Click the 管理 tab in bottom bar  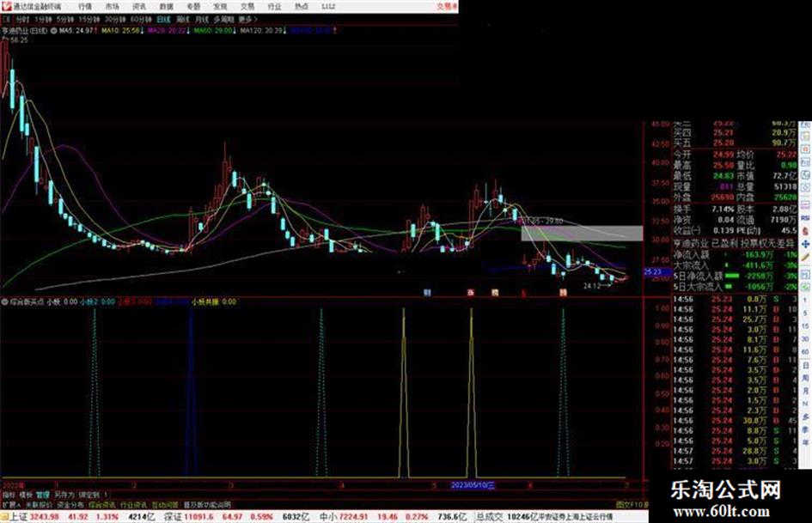pos(42,496)
